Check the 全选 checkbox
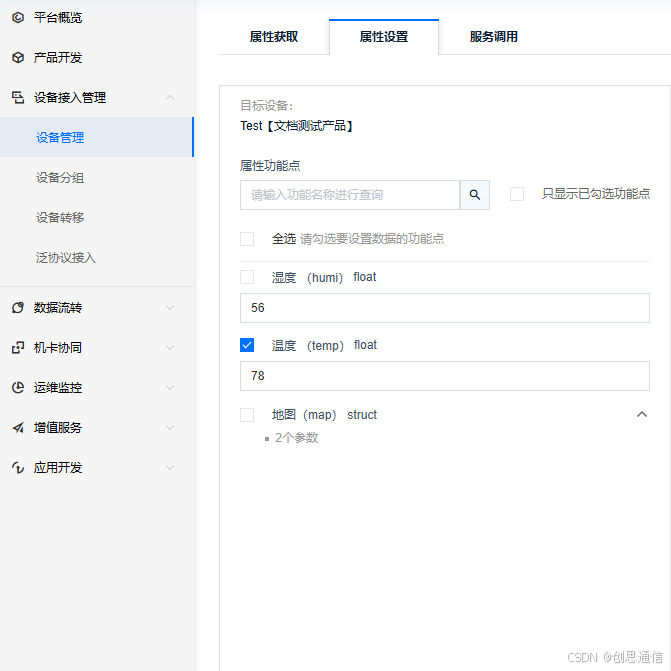671x671 pixels. click(247, 239)
